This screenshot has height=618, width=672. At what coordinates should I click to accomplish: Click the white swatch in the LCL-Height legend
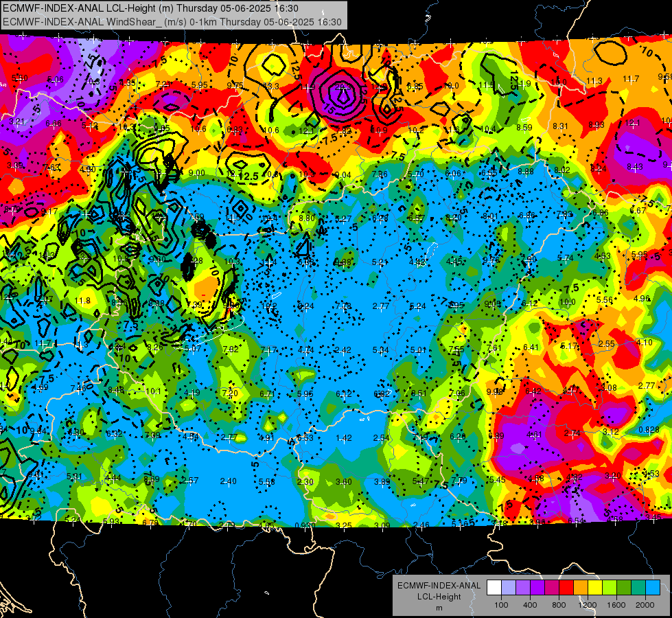pyautogui.click(x=494, y=588)
